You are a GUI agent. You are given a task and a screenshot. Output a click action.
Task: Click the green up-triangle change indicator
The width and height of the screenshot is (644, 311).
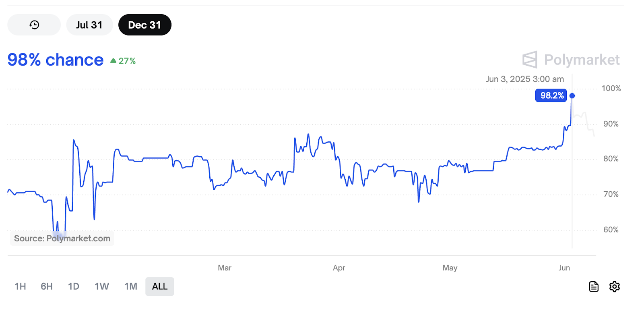114,61
